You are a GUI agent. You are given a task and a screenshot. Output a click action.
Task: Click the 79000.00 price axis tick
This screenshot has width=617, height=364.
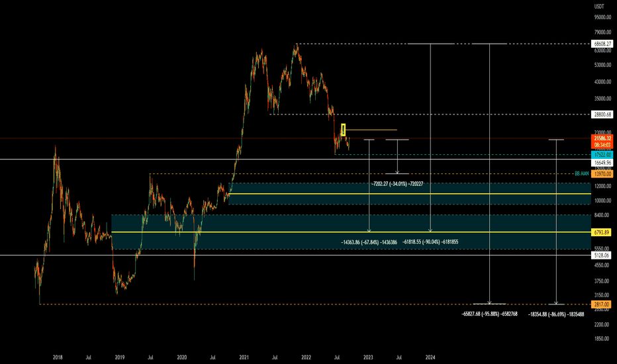click(x=602, y=32)
